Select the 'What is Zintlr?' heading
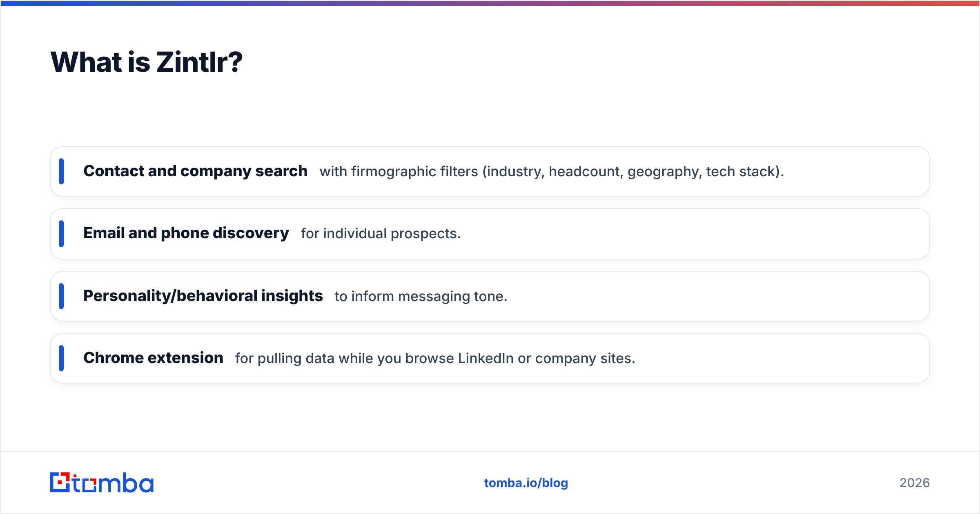 tap(147, 62)
